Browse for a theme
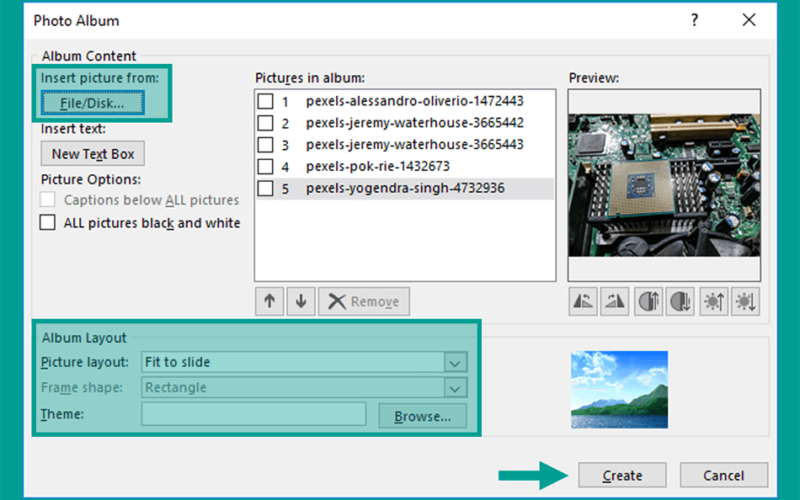This screenshot has width=800, height=500. click(422, 416)
